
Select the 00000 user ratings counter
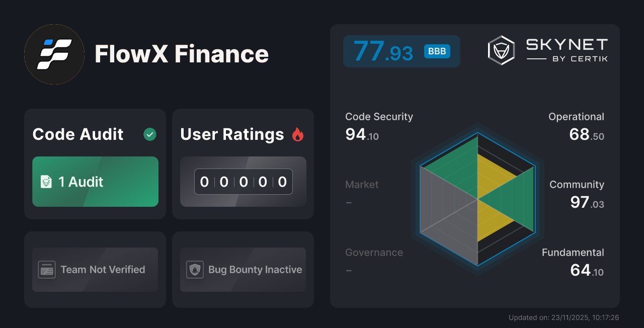point(243,182)
